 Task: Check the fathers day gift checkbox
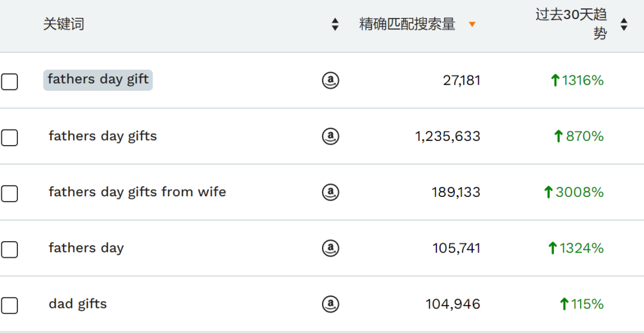pyautogui.click(x=10, y=82)
